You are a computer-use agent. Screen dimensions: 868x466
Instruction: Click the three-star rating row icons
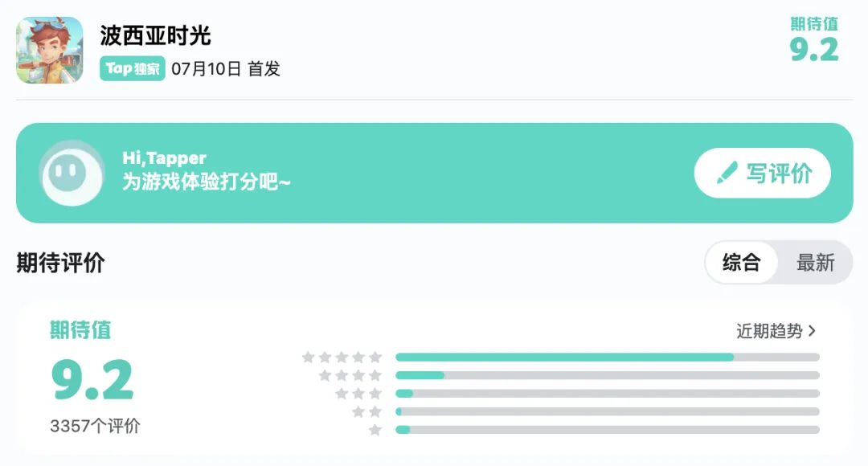(x=358, y=394)
